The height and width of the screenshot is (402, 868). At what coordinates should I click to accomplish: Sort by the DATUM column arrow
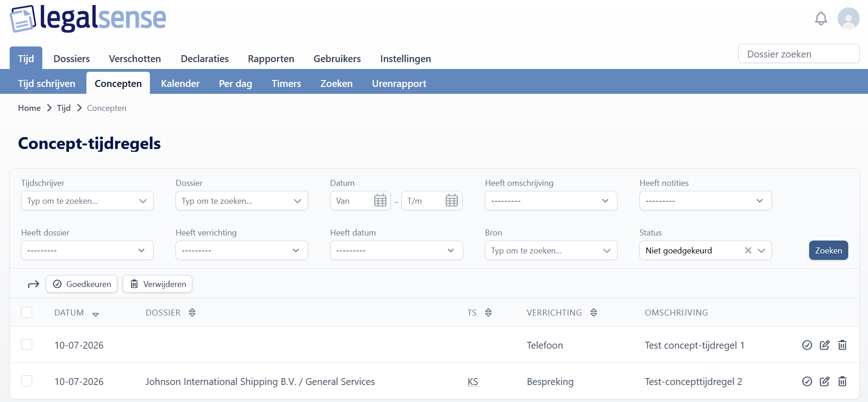click(96, 314)
